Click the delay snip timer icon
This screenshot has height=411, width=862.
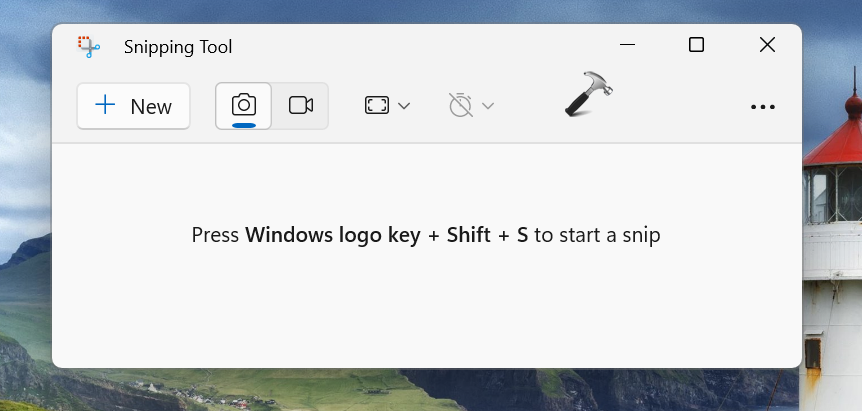(460, 105)
